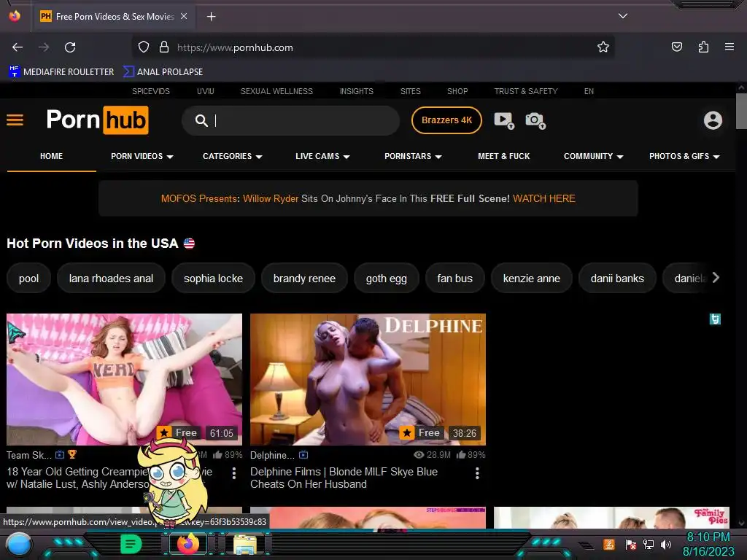Select the 'goth egg' search tag
747x560 pixels.
pyautogui.click(x=387, y=279)
